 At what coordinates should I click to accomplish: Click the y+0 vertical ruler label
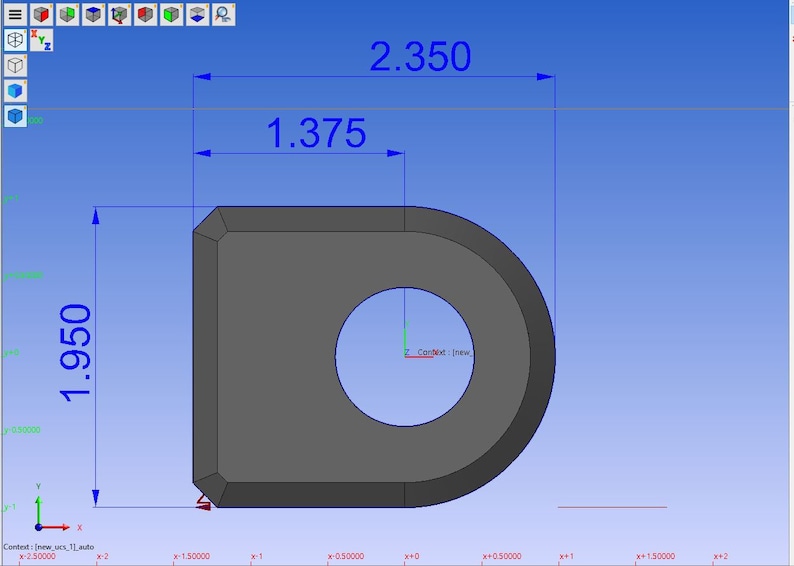(x=11, y=352)
